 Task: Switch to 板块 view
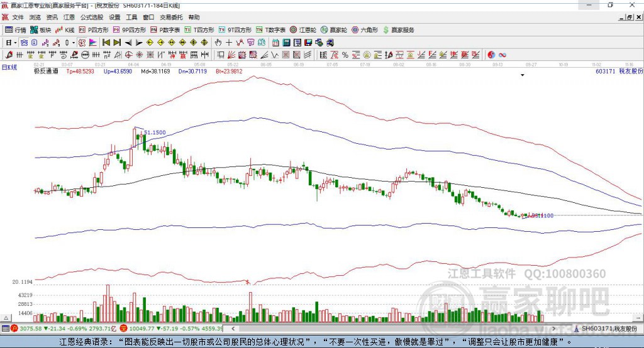pos(41,30)
